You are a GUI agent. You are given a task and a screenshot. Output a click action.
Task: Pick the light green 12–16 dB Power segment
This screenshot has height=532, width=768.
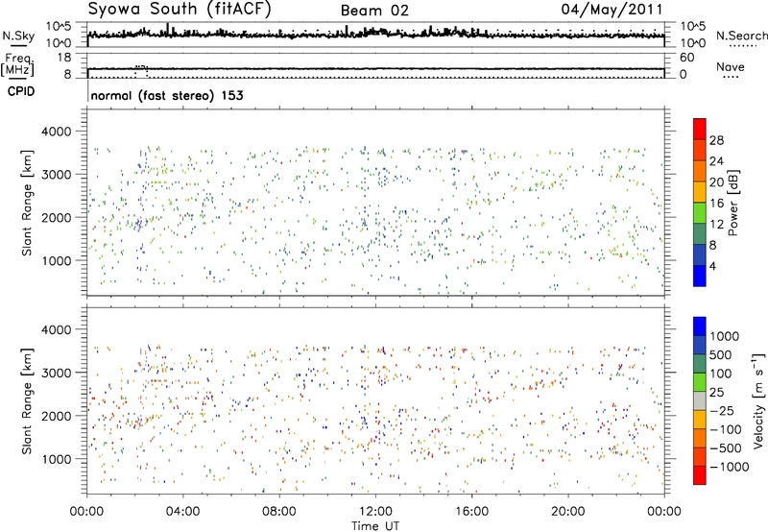[700, 213]
